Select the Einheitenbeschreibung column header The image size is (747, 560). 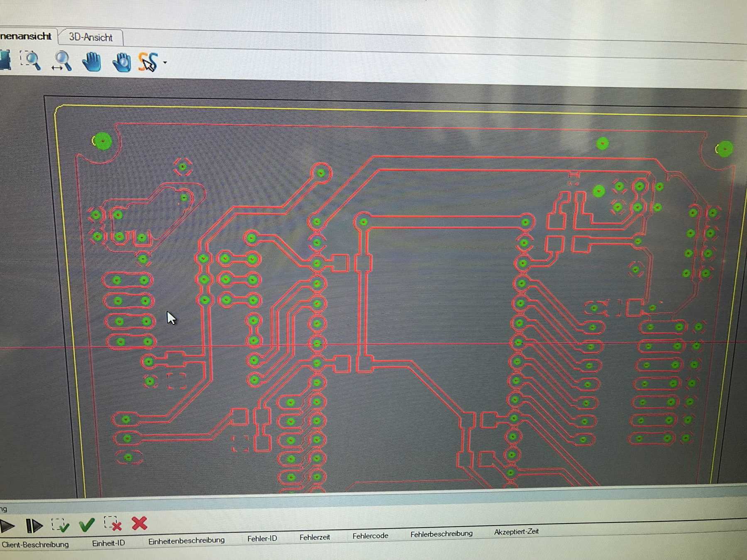pyautogui.click(x=186, y=541)
